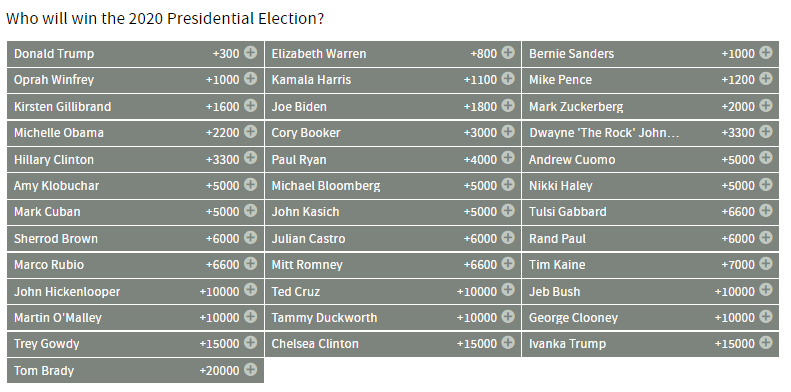791x392 pixels.
Task: Click plus icon next to Joe Biden
Action: point(508,105)
